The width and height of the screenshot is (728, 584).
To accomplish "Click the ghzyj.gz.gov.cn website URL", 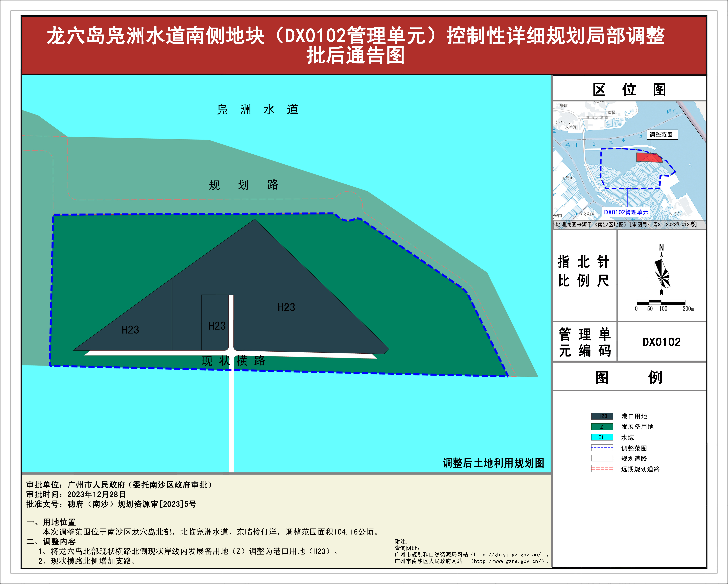I will tap(509, 555).
